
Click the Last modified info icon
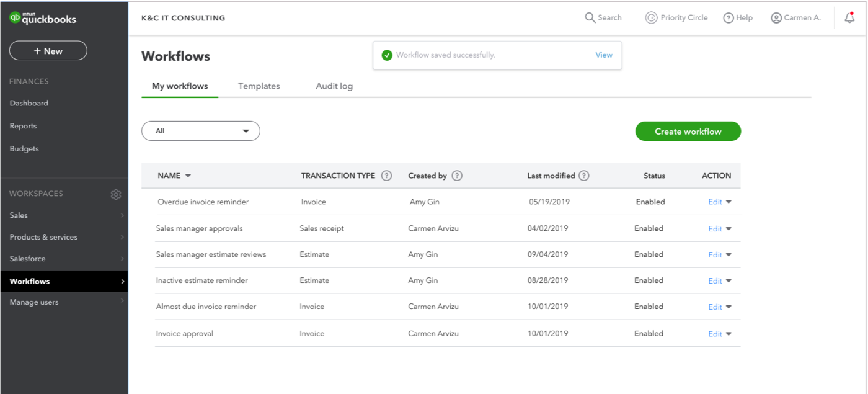click(x=583, y=176)
